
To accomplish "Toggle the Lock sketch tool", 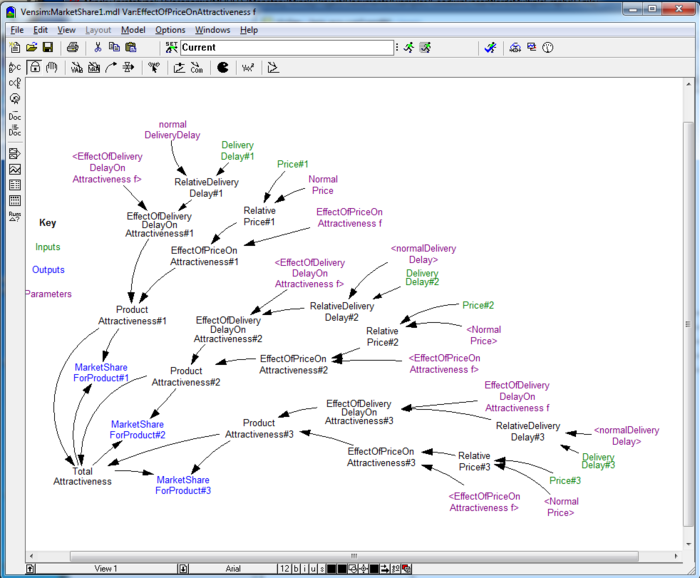I will pos(34,68).
